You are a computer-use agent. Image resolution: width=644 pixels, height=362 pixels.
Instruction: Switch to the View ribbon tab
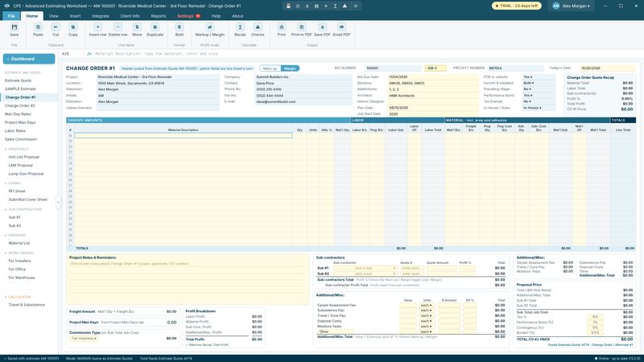tap(53, 16)
